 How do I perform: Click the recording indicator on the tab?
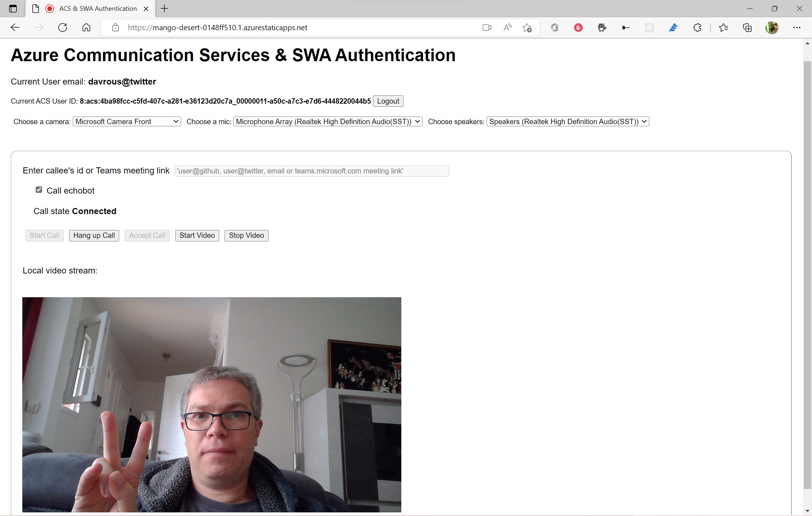coord(50,9)
